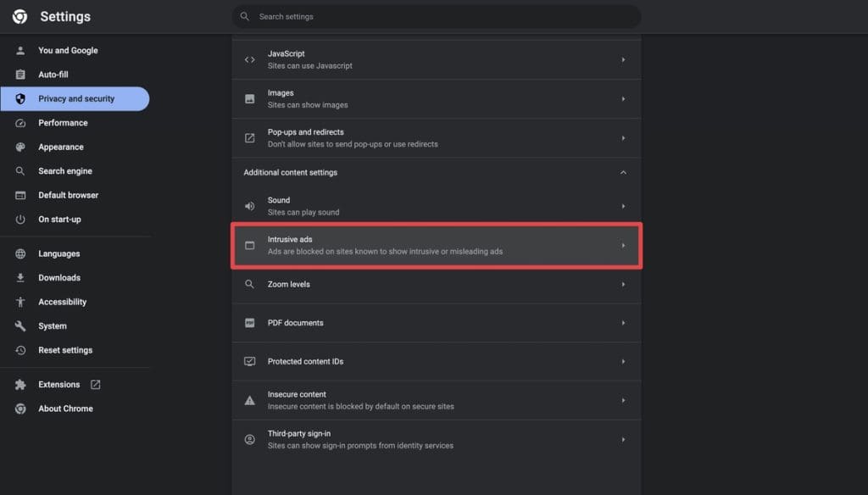The image size is (868, 495).
Task: Click the JavaScript code brackets icon
Action: pos(250,59)
